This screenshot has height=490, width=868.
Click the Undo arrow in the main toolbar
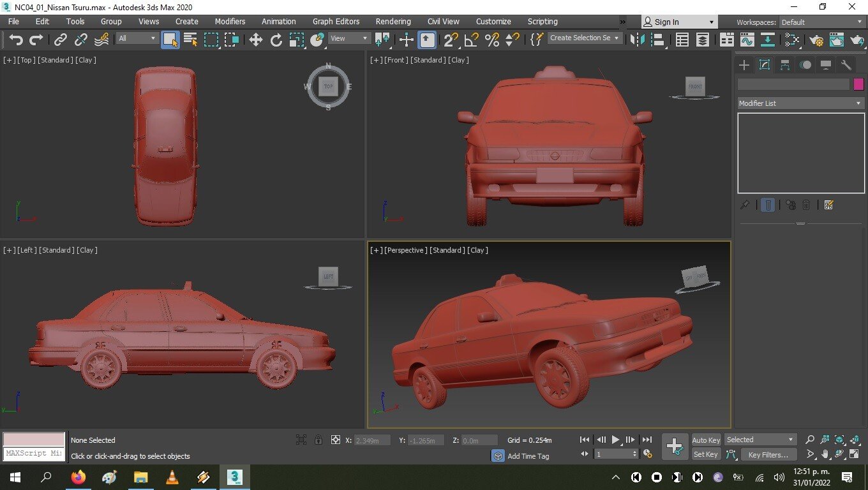[x=16, y=40]
